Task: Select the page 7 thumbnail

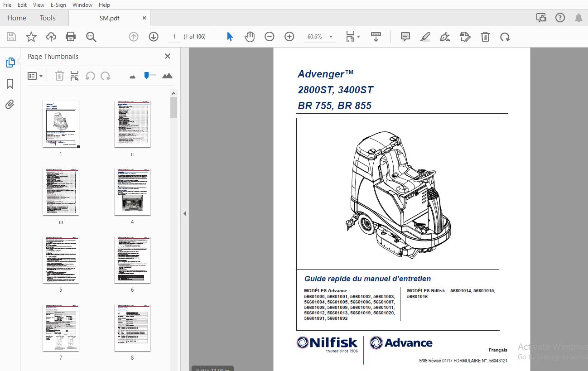Action: (x=61, y=328)
